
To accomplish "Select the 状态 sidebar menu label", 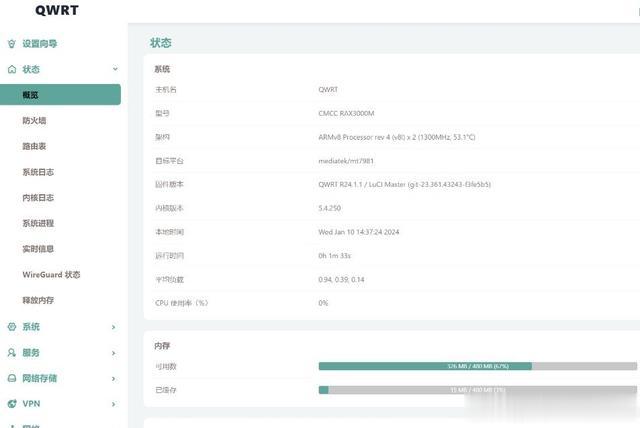I will 31,69.
